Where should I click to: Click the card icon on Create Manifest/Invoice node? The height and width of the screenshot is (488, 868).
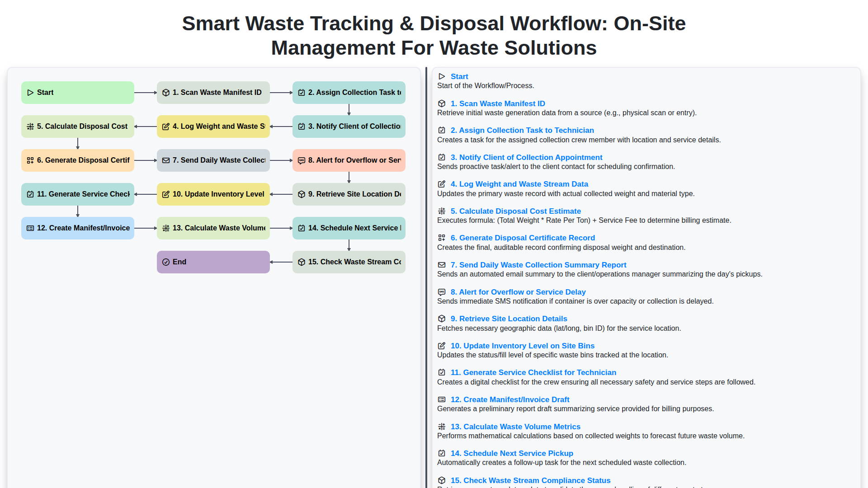tap(30, 228)
